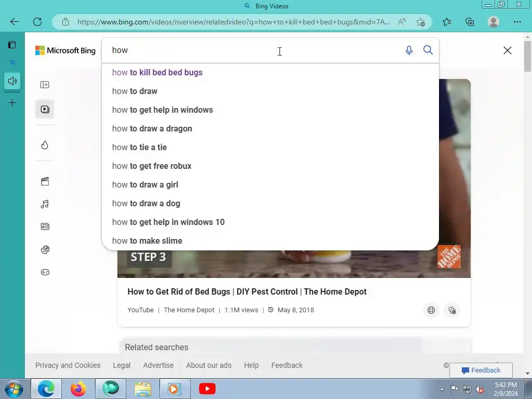Add this page to favorites star icon
Screen dimensions: 532x399
click(420, 22)
